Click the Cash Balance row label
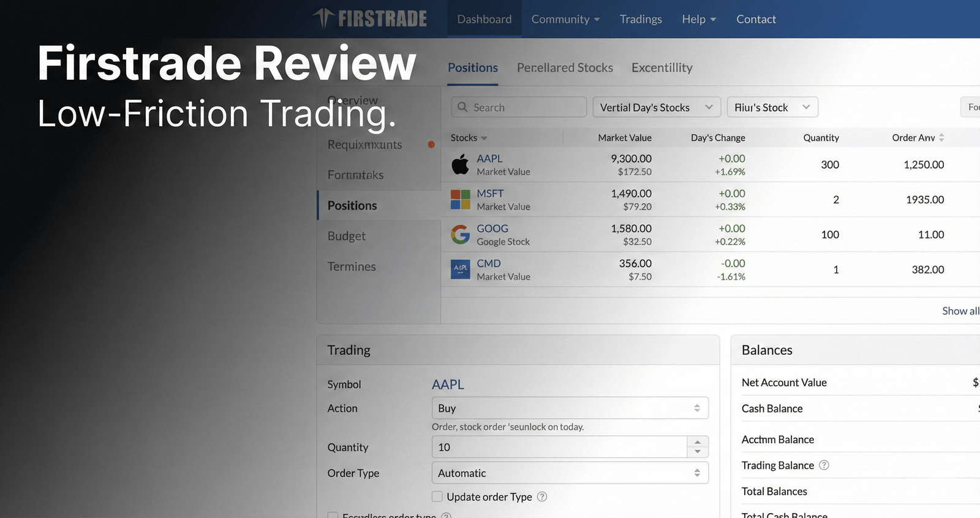The height and width of the screenshot is (518, 980). coord(772,408)
